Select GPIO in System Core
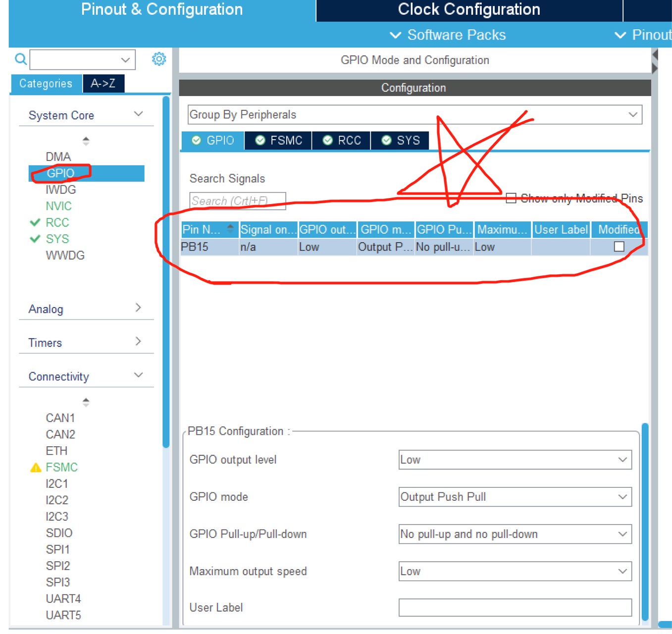Viewport: 672px width, 634px height. (87, 173)
